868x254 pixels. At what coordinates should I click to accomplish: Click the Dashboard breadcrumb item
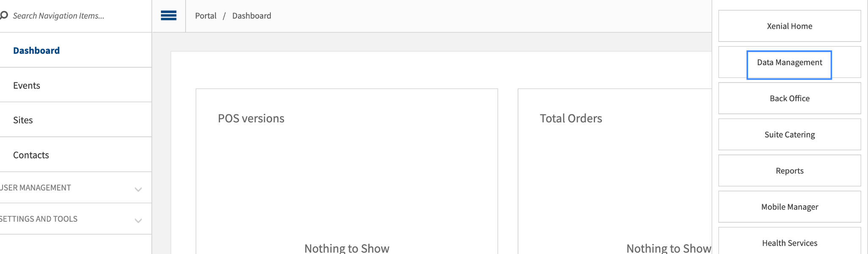252,16
